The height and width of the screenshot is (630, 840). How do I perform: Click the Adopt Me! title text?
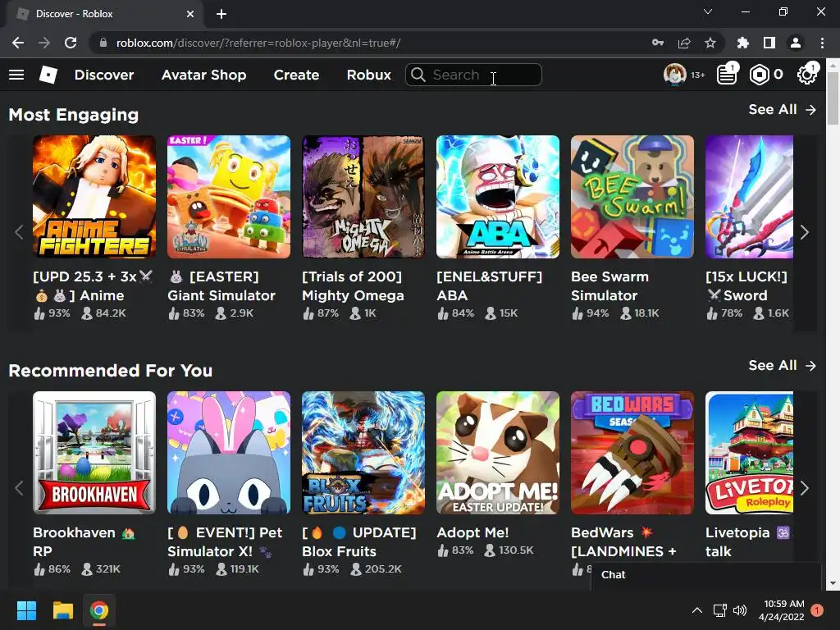(472, 532)
